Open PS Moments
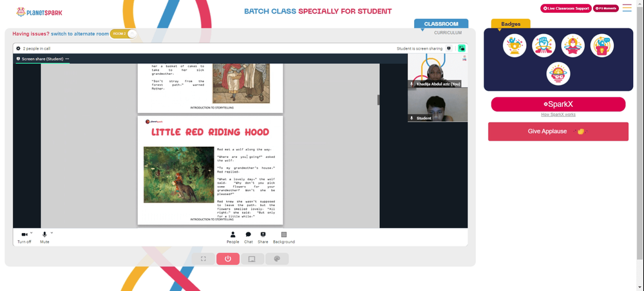Image resolution: width=644 pixels, height=291 pixels. pyautogui.click(x=606, y=8)
